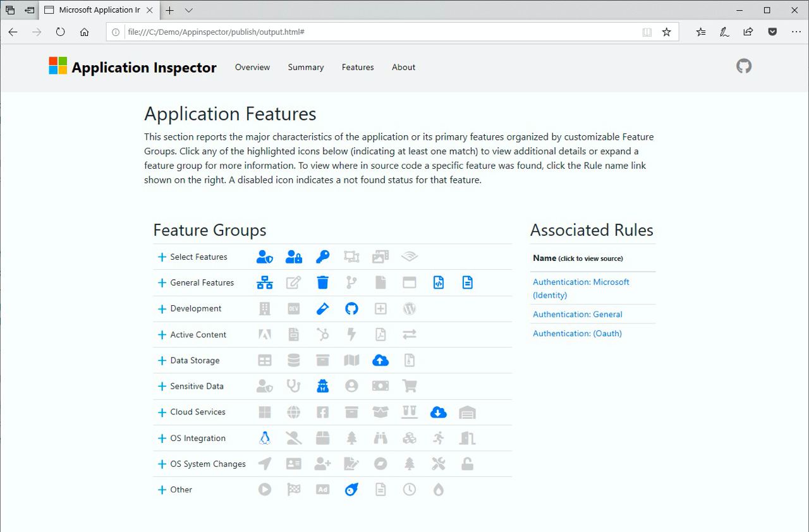Open the Authentication: (Oauth) rule link
The width and height of the screenshot is (809, 532).
(577, 333)
